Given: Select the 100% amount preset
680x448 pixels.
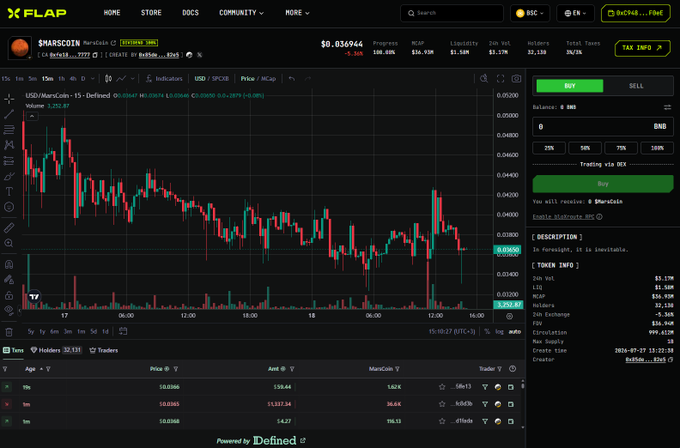Looking at the screenshot, I should (x=657, y=148).
